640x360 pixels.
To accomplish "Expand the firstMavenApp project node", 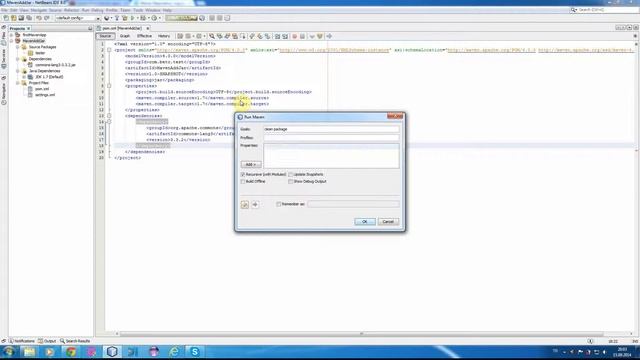I will coord(11,35).
